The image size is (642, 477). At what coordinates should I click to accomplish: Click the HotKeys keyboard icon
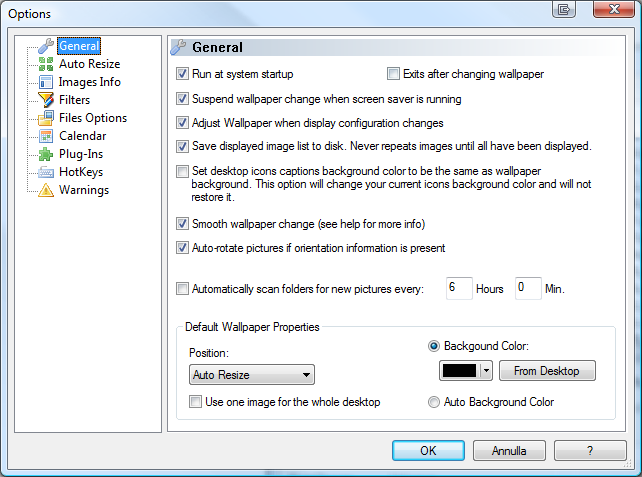[46, 172]
